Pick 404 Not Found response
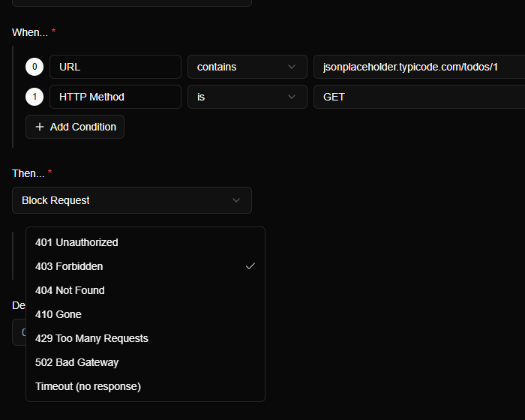This screenshot has height=420, width=525. pyautogui.click(x=145, y=290)
